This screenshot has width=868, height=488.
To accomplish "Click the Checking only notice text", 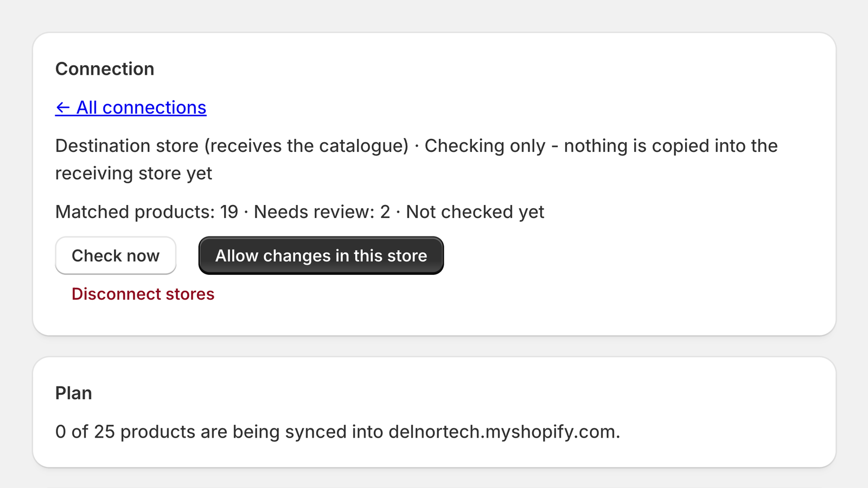I will [x=601, y=146].
